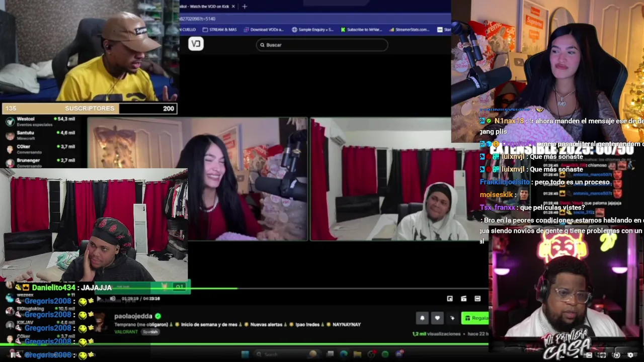Open the VALORANT category link

[x=126, y=332]
